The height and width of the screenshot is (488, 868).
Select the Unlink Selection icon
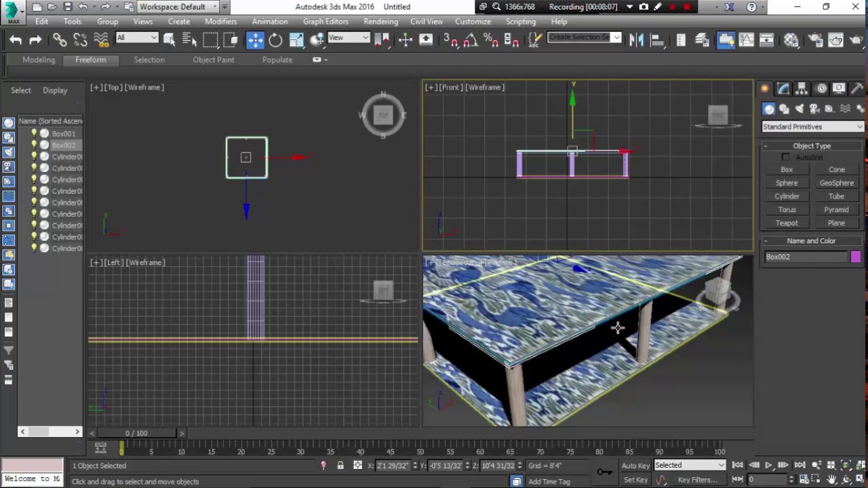click(80, 40)
